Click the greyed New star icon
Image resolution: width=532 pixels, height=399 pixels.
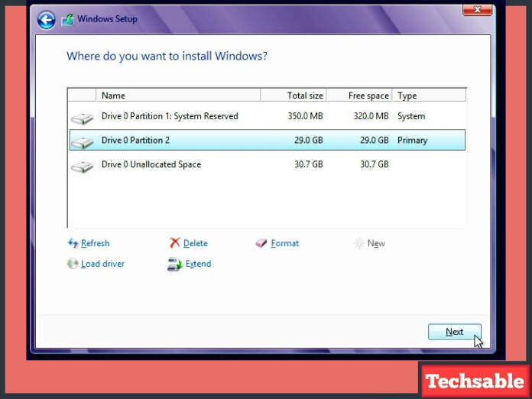359,243
